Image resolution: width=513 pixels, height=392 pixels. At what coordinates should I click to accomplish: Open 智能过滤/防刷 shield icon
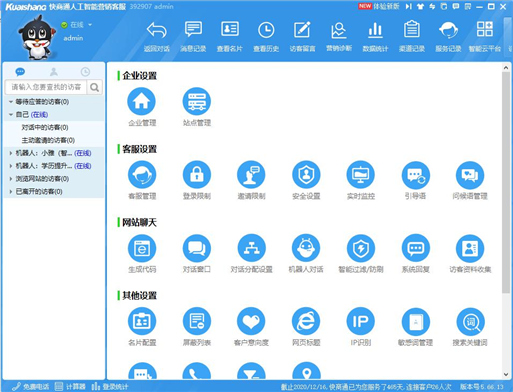(361, 248)
